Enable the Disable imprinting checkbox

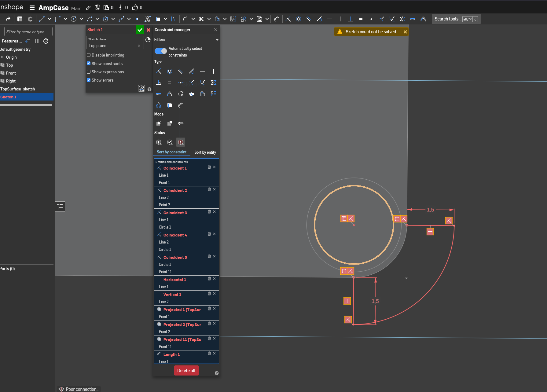89,55
